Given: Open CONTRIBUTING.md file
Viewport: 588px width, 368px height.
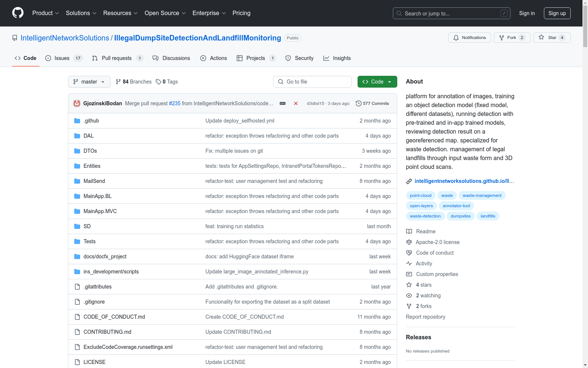Looking at the screenshot, I should (107, 332).
